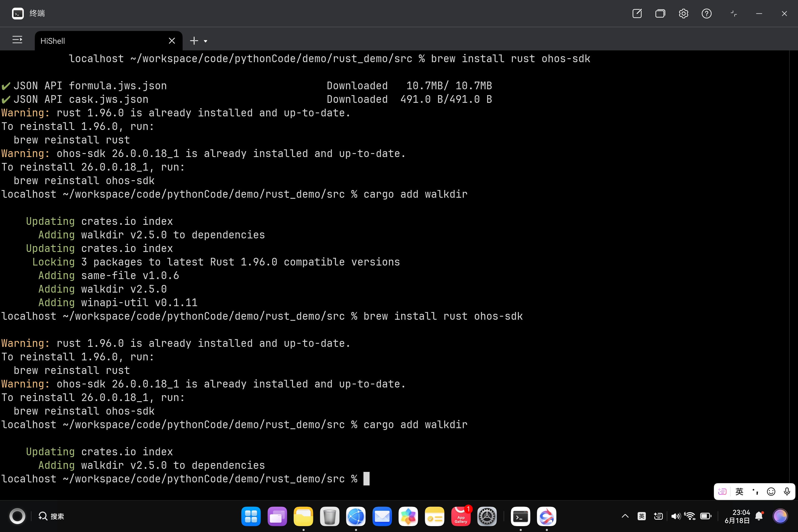Open the trash bin in dock

(329, 516)
